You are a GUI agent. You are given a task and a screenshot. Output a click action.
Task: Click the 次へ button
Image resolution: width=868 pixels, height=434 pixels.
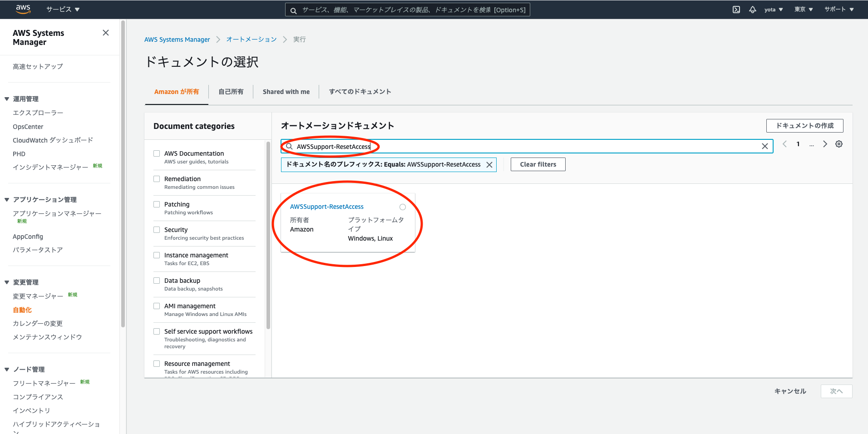pyautogui.click(x=836, y=391)
